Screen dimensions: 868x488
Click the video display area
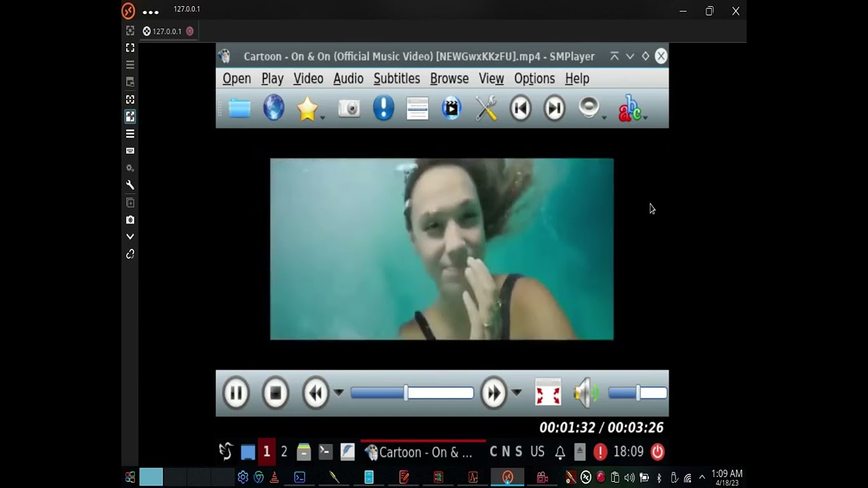[x=441, y=249]
